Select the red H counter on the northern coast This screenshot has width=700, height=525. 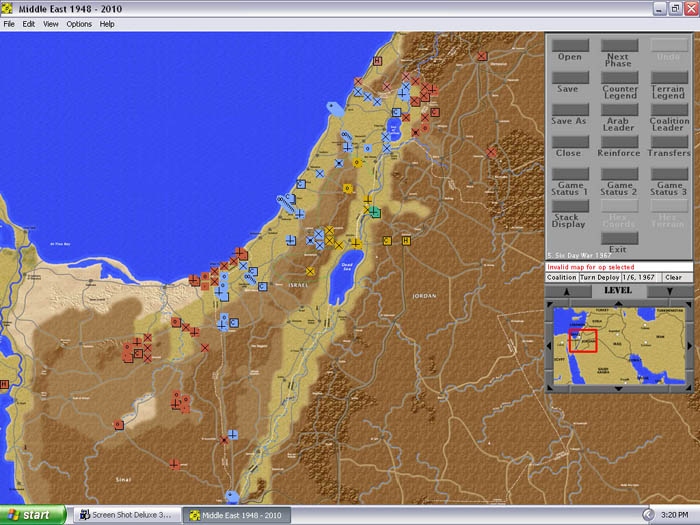[378, 61]
